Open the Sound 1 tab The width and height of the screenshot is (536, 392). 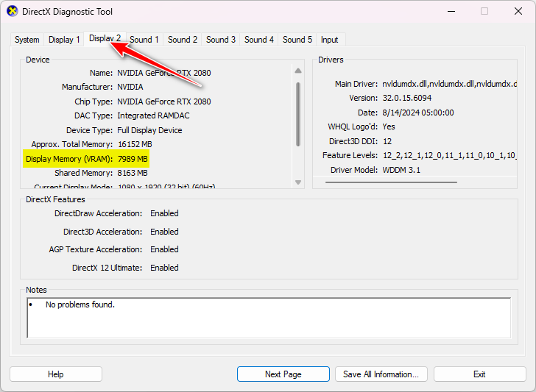point(144,40)
